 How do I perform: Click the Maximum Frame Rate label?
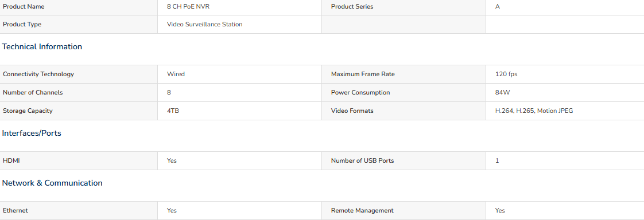pyautogui.click(x=363, y=74)
